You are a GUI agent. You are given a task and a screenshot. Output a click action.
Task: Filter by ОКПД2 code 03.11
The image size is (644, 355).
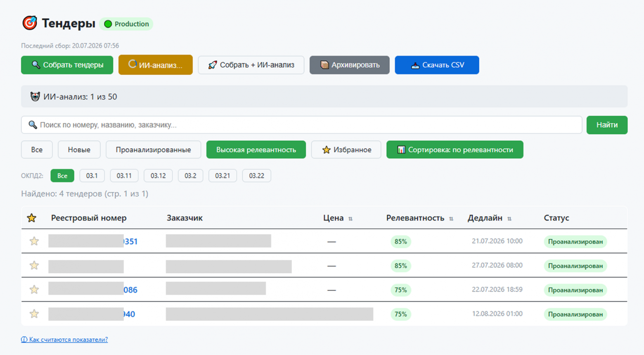124,176
